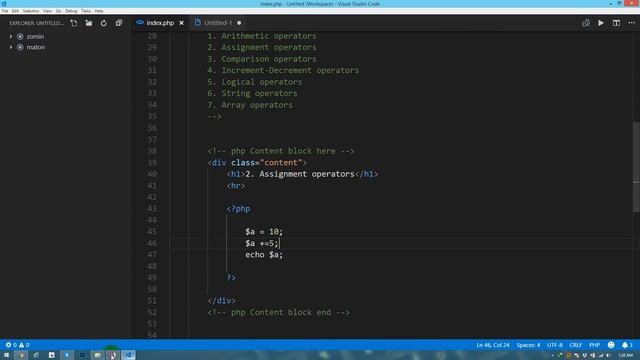This screenshot has width=640, height=360.
Task: Change line ending via CRLF indicator
Action: click(576, 345)
